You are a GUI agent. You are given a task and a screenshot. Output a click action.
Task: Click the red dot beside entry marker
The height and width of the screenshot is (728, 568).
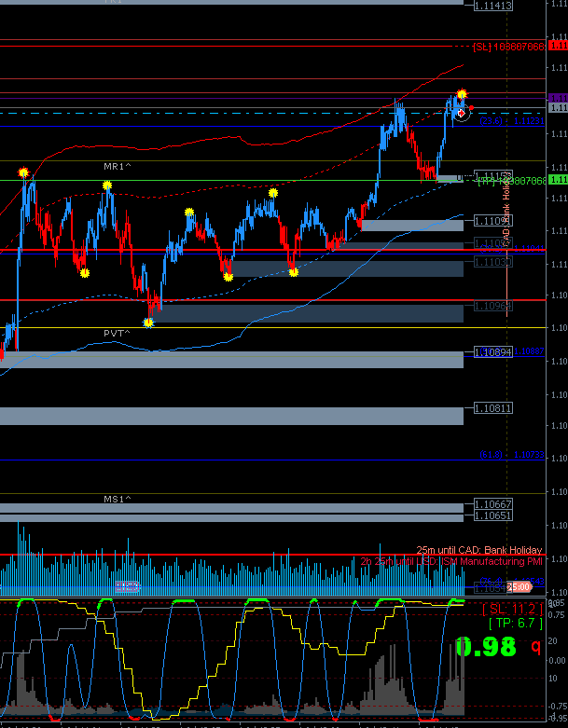point(471,108)
